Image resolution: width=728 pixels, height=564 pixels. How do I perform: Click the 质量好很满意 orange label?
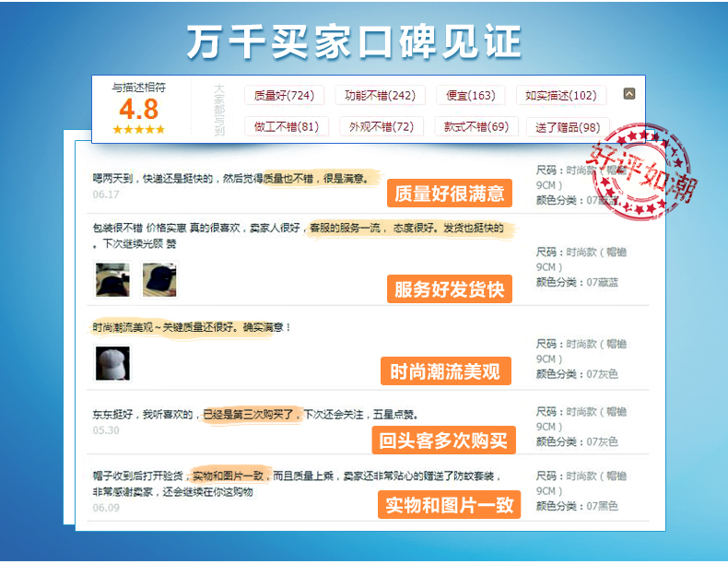tap(450, 194)
